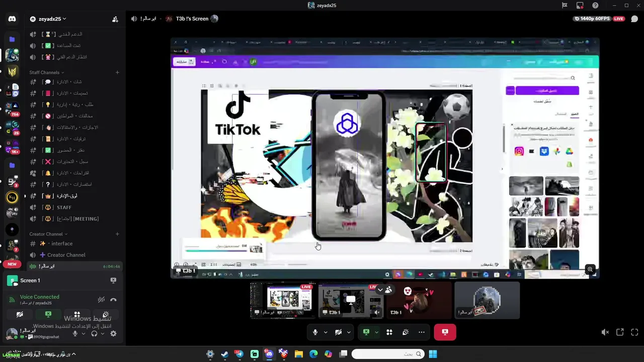
Task: Open the chat icon at top right
Action: [x=634, y=19]
